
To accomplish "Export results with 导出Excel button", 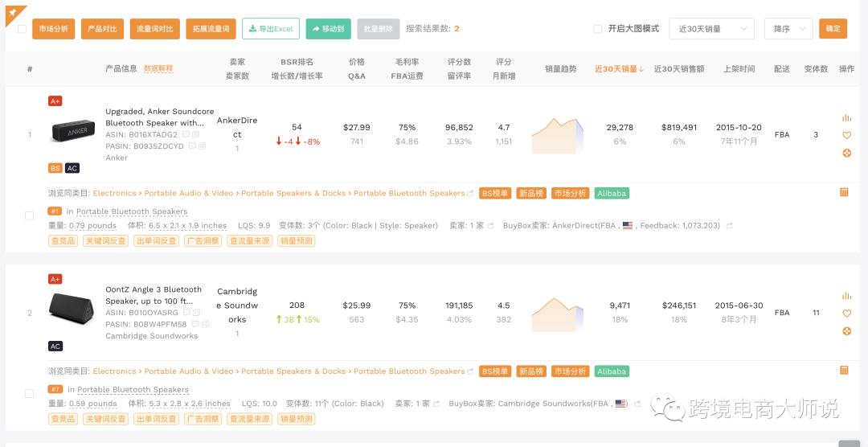I will [x=271, y=29].
